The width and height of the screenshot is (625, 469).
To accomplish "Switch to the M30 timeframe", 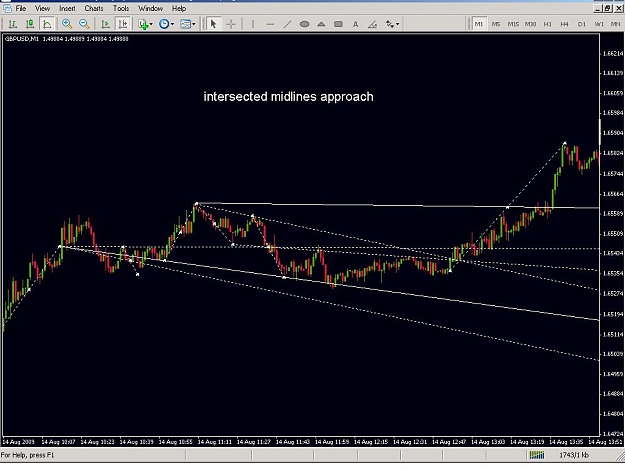I will point(530,24).
